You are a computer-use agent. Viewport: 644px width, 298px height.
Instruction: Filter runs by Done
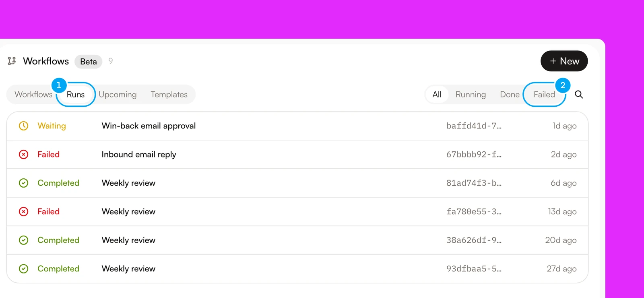pyautogui.click(x=510, y=94)
